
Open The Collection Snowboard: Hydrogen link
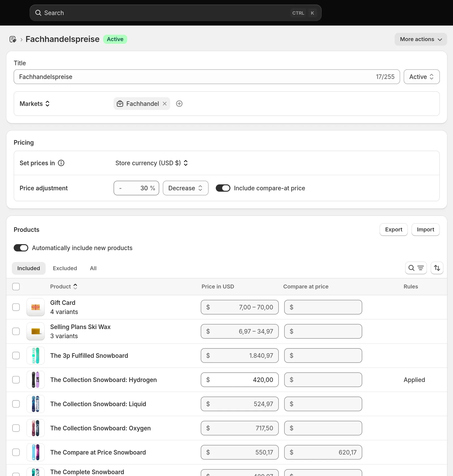(x=104, y=380)
